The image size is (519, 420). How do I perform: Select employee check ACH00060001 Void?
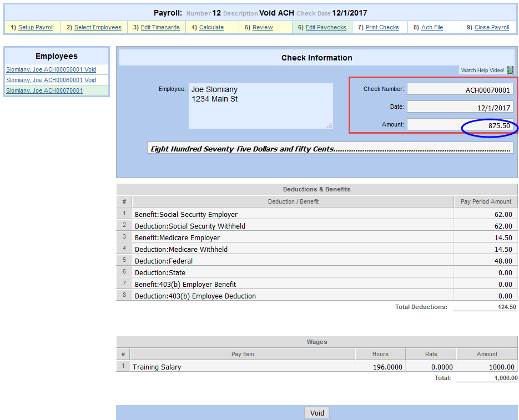pyautogui.click(x=51, y=80)
